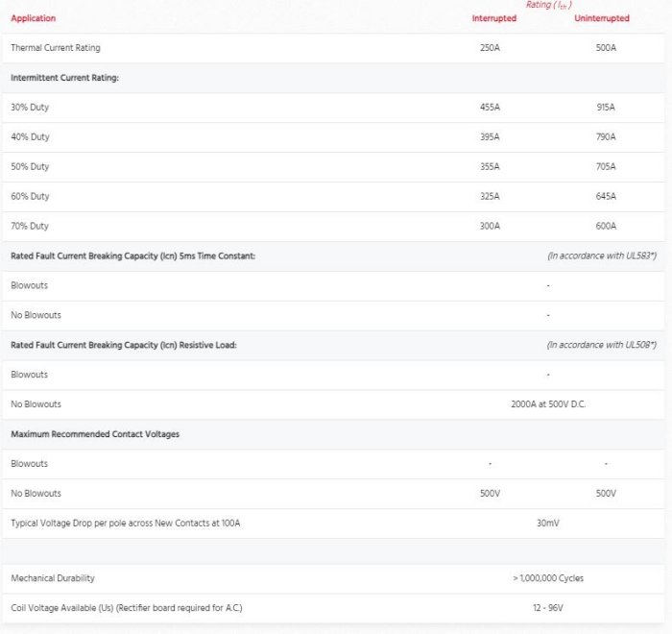Click the 395A interrupted value
The width and height of the screenshot is (672, 634).
click(490, 137)
